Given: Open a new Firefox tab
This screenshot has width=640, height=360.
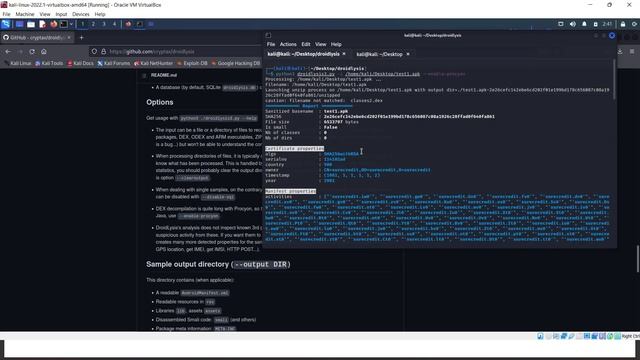Looking at the screenshot, I should [x=81, y=38].
